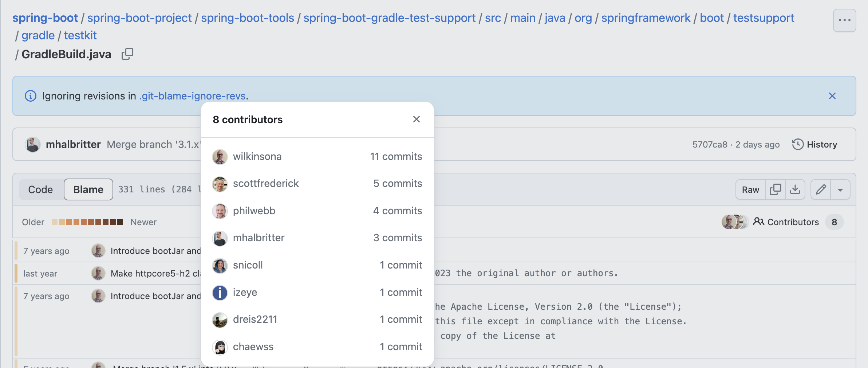
Task: Switch to the Code view tab
Action: click(40, 189)
